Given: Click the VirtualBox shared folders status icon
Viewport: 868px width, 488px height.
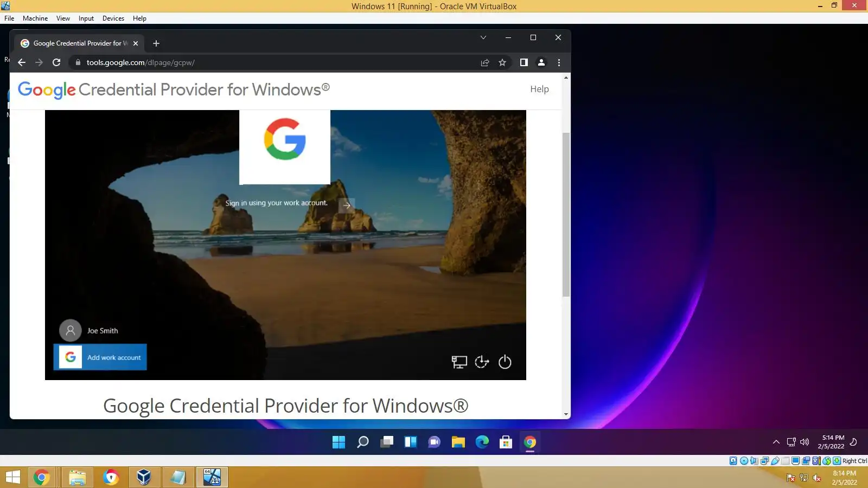Looking at the screenshot, I should [786, 461].
